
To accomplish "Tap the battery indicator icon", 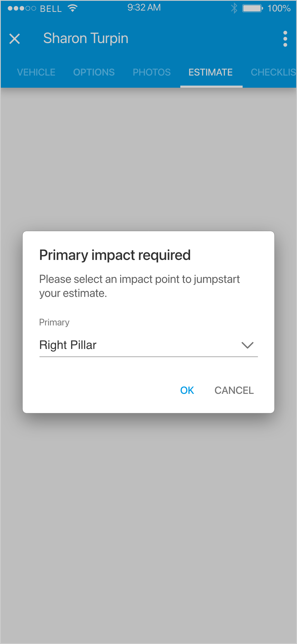I will (252, 8).
